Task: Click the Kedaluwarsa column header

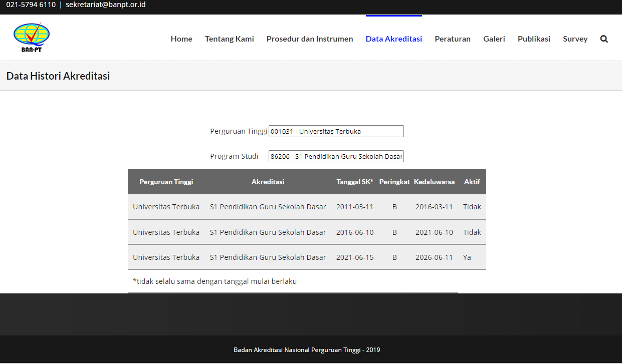Action: 434,182
